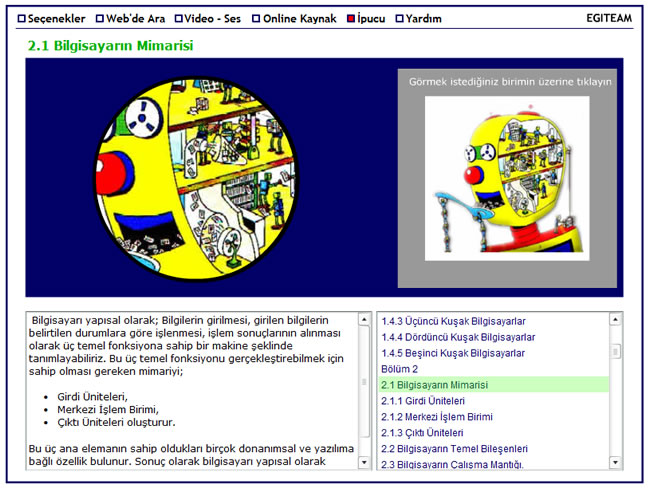Image resolution: width=650 pixels, height=489 pixels.
Task: Select highlighted 2.1 Bilgisayarın Mimarisi entry
Action: pos(494,385)
